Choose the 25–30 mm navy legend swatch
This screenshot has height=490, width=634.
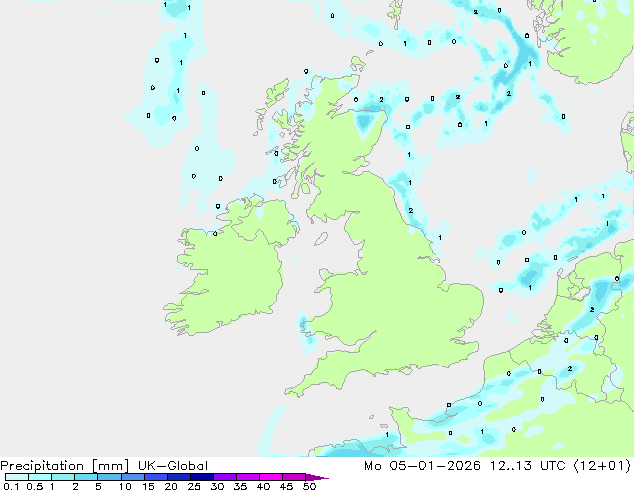[x=201, y=477]
